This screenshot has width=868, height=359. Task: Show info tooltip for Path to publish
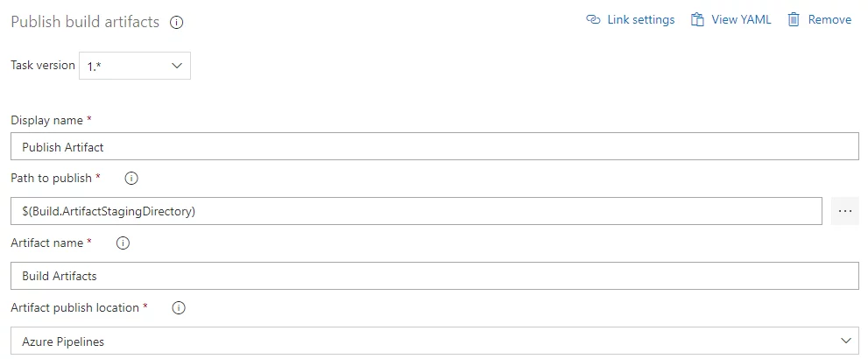131,179
